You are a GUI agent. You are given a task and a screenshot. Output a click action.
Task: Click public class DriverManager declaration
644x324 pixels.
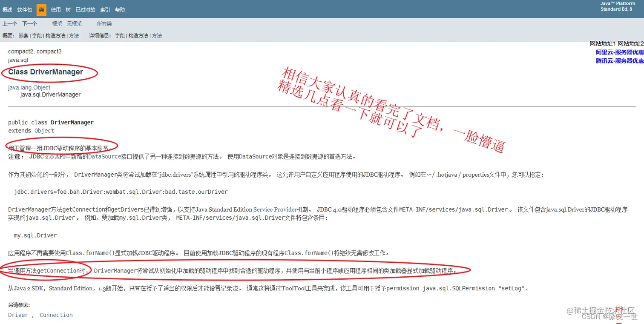[x=51, y=123]
